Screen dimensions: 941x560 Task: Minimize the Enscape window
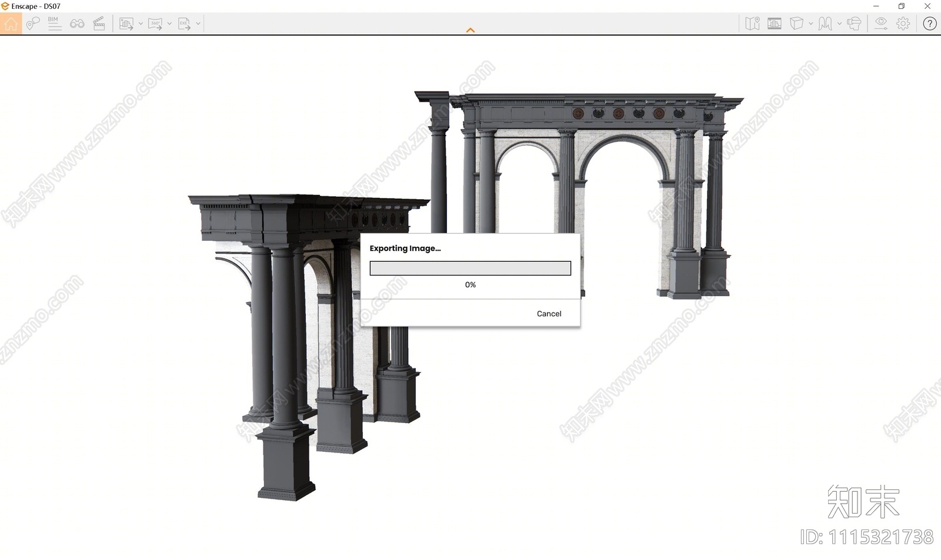(876, 6)
